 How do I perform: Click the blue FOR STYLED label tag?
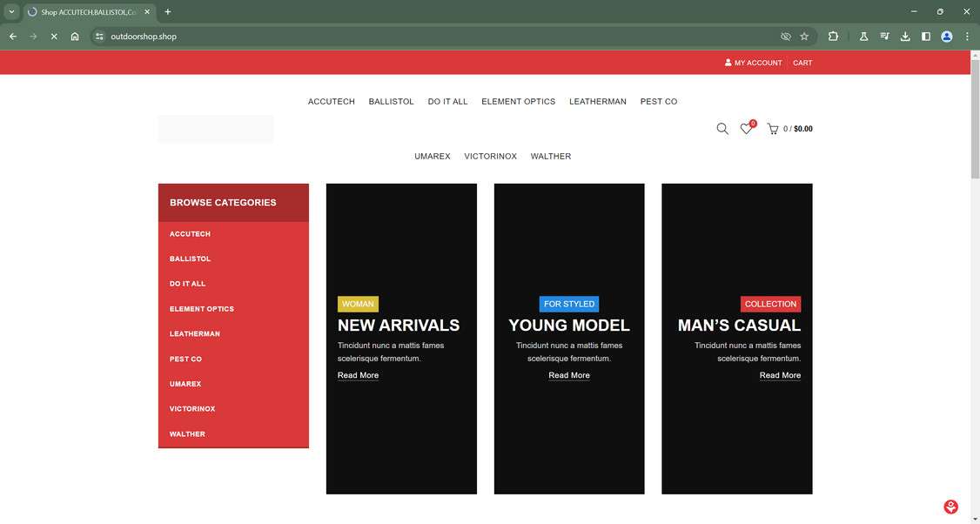(569, 304)
